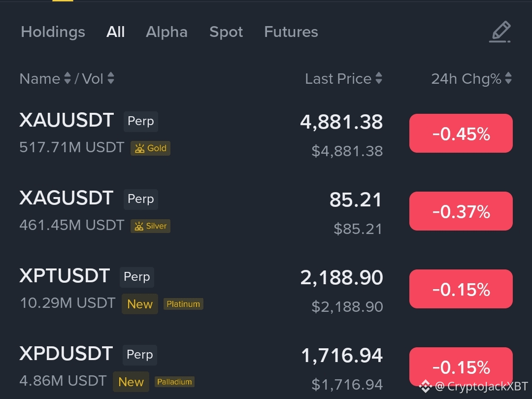532x399 pixels.
Task: Tap the Gold badge icon
Action: coord(150,148)
